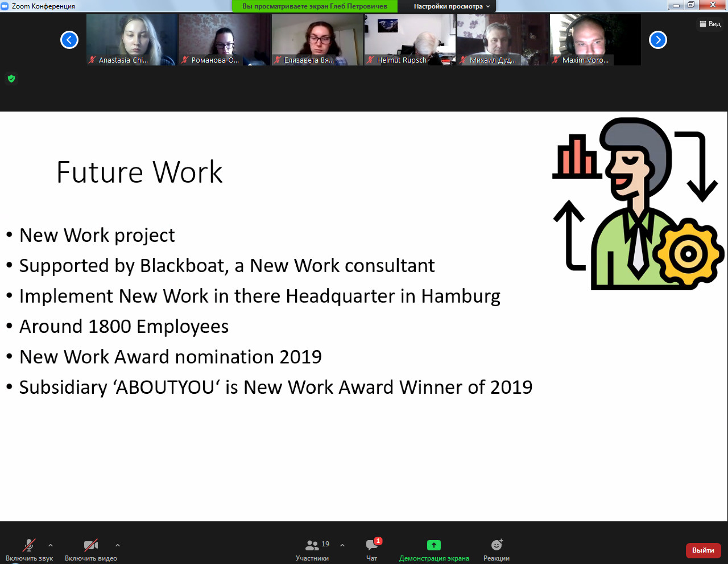Click the bullet 'New Work project'
The height and width of the screenshot is (564, 728).
pyautogui.click(x=97, y=235)
